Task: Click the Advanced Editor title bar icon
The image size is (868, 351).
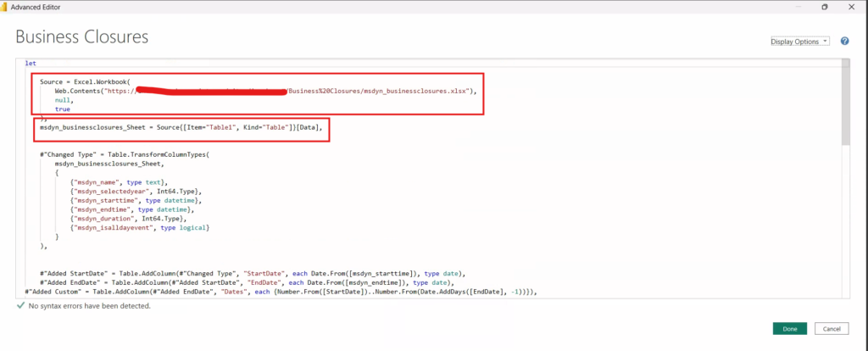Action: point(6,7)
